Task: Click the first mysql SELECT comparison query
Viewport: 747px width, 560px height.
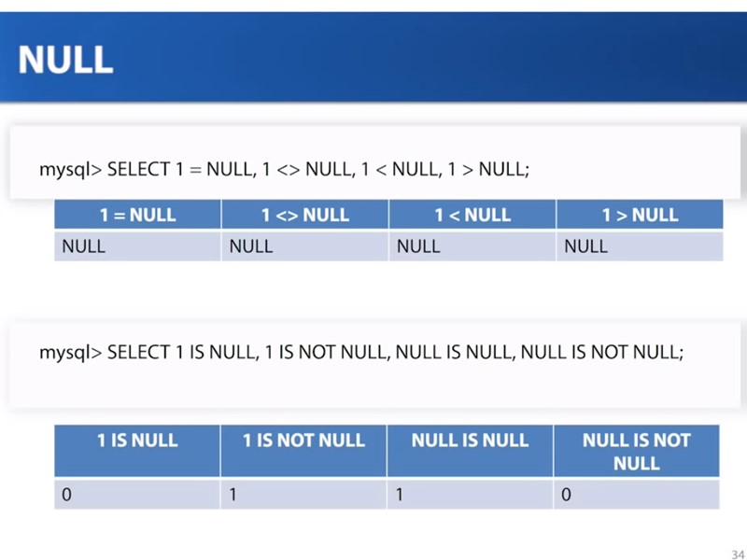Action: coord(284,170)
